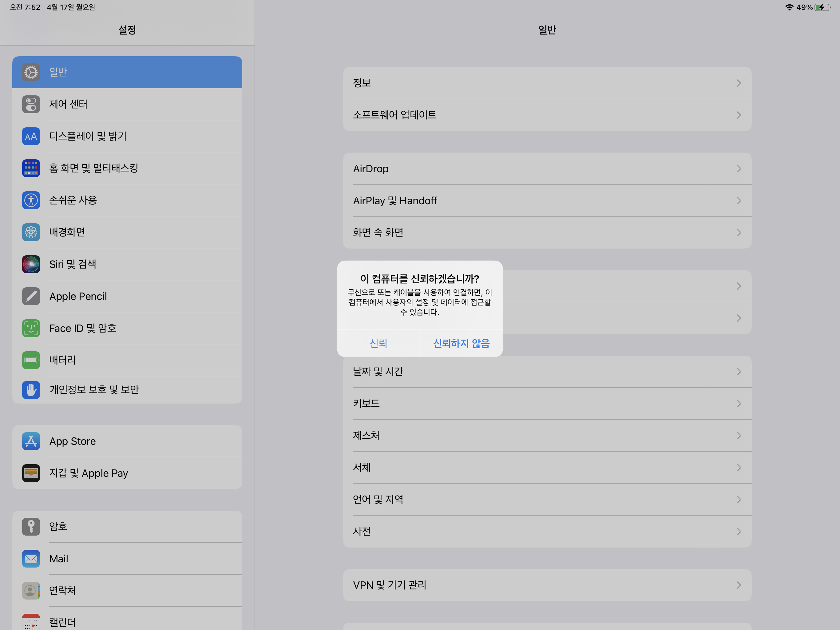
Task: Select the Siri 및 검색 icon
Action: pyautogui.click(x=31, y=264)
